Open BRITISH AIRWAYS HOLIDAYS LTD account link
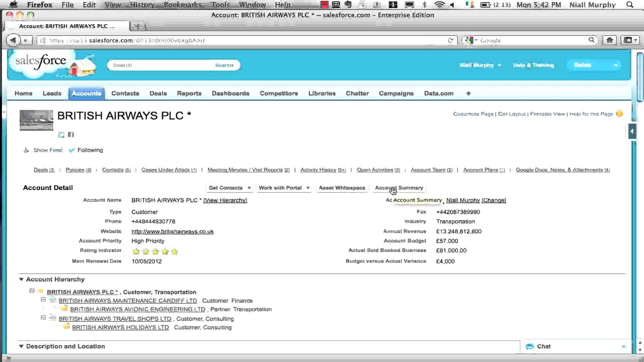The image size is (644, 362). click(120, 327)
